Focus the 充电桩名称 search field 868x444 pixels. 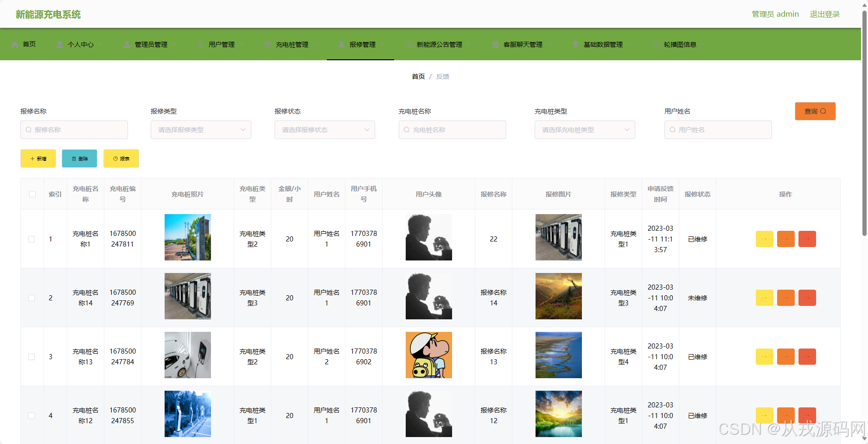pyautogui.click(x=453, y=130)
